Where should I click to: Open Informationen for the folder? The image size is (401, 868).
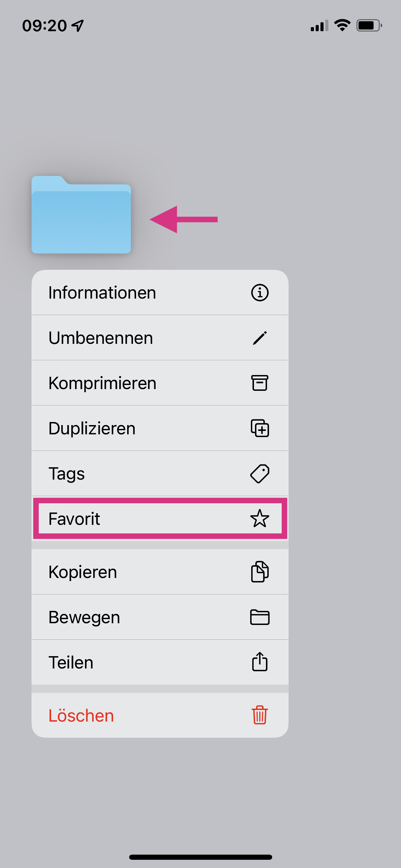click(102, 293)
